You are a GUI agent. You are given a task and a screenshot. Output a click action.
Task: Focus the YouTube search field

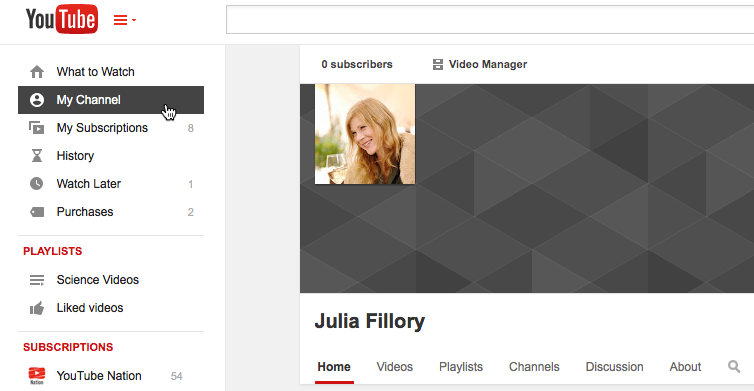click(x=490, y=20)
